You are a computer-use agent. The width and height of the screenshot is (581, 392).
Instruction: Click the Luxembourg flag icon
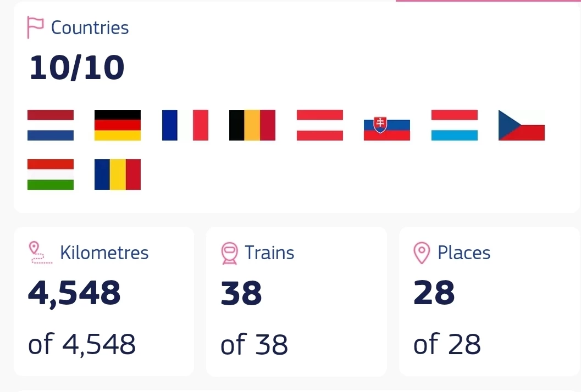point(454,125)
